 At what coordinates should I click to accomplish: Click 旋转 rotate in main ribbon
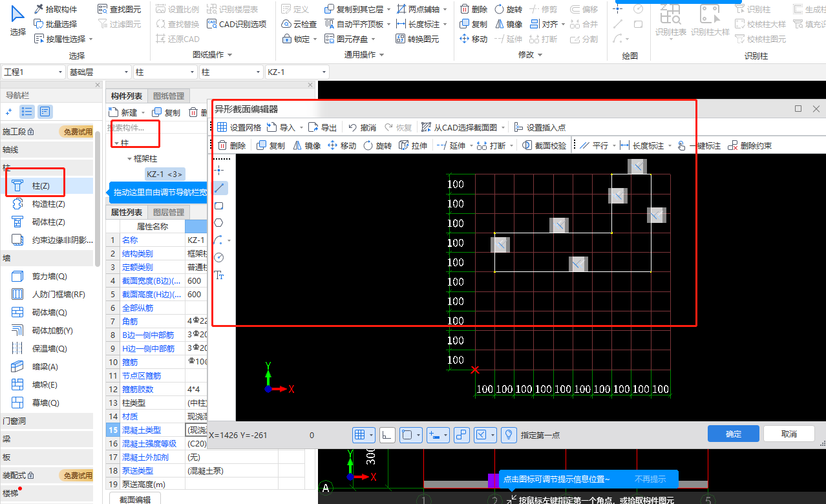(509, 9)
